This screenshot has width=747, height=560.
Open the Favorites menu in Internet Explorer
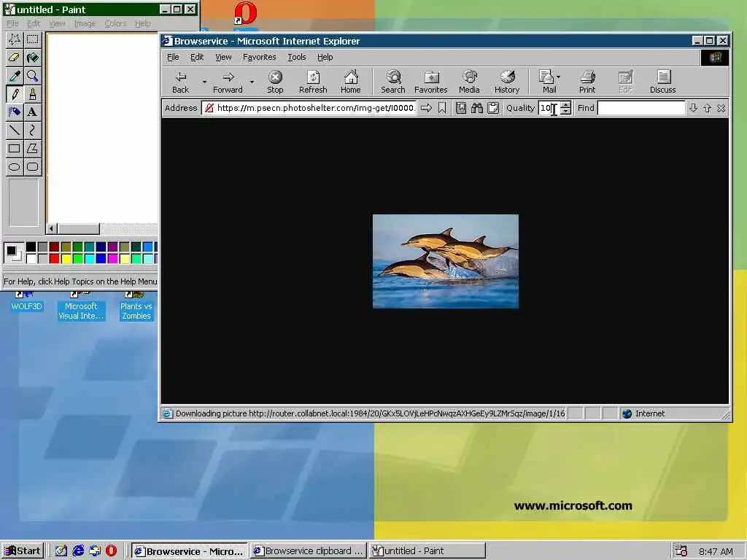(259, 57)
